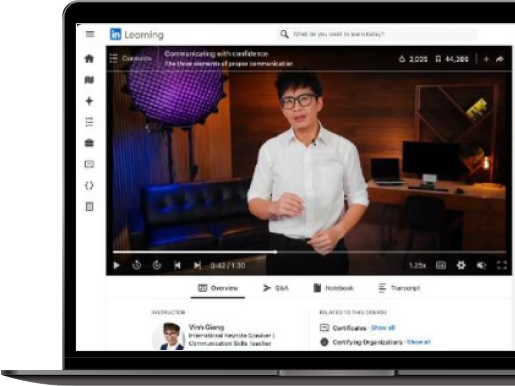
Task: Show all Certifying Organizations
Action: pyautogui.click(x=419, y=342)
